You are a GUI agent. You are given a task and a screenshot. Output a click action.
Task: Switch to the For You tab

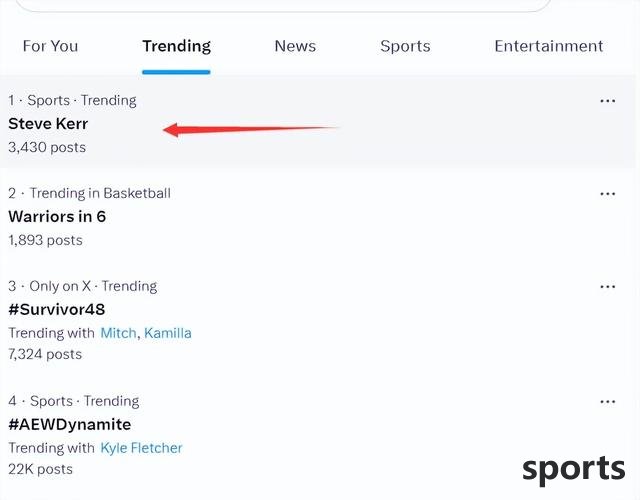50,46
